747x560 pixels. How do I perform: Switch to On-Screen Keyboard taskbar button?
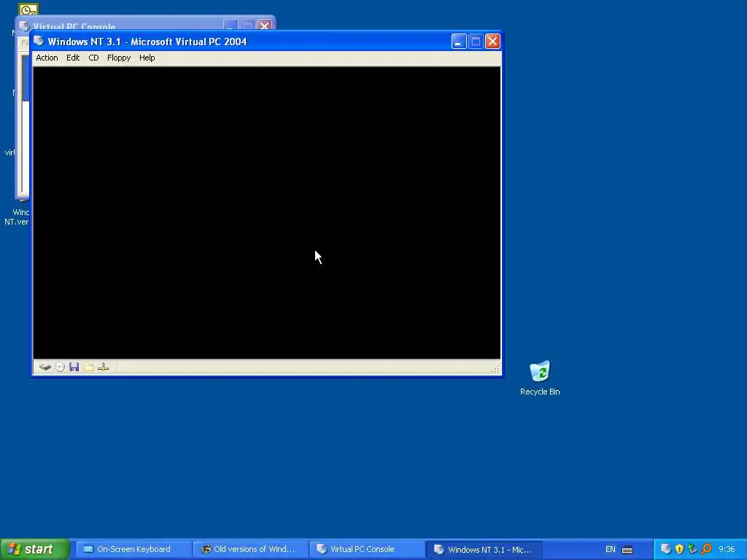click(133, 549)
